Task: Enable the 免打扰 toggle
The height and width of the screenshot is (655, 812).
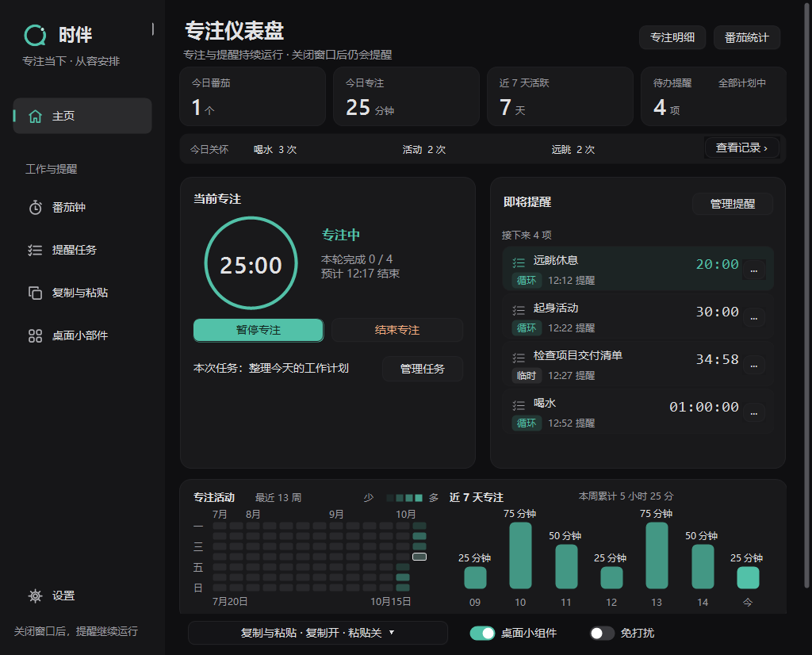Action: pos(602,634)
